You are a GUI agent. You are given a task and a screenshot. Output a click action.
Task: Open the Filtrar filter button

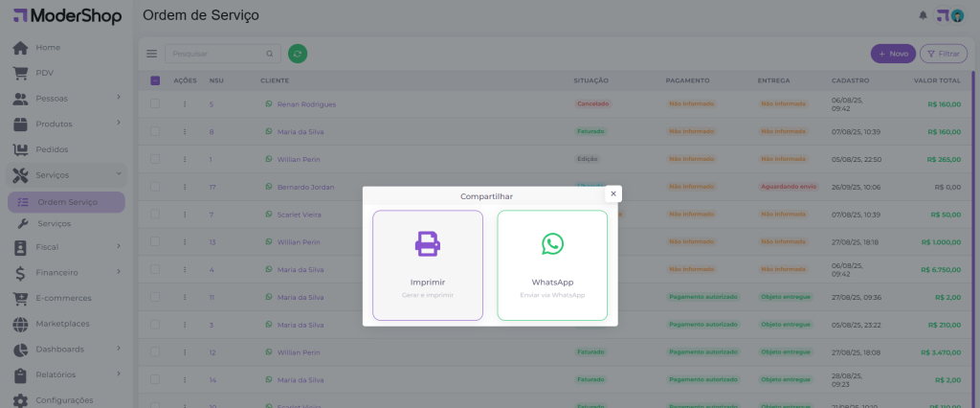click(943, 54)
